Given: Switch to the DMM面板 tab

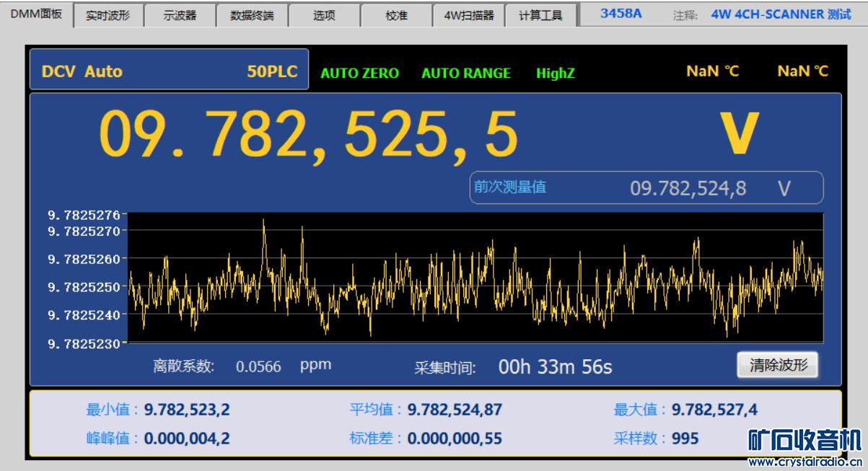Looking at the screenshot, I should pyautogui.click(x=37, y=14).
